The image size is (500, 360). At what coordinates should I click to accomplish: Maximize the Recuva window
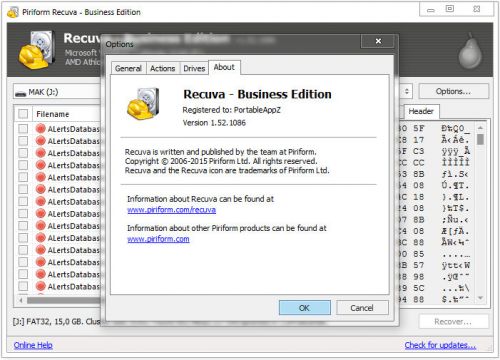[450, 9]
